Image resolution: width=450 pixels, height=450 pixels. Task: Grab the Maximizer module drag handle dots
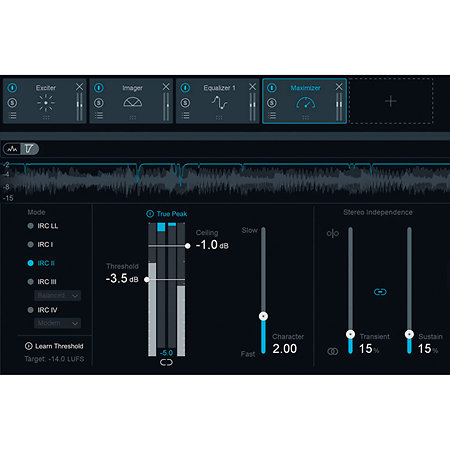(306, 117)
